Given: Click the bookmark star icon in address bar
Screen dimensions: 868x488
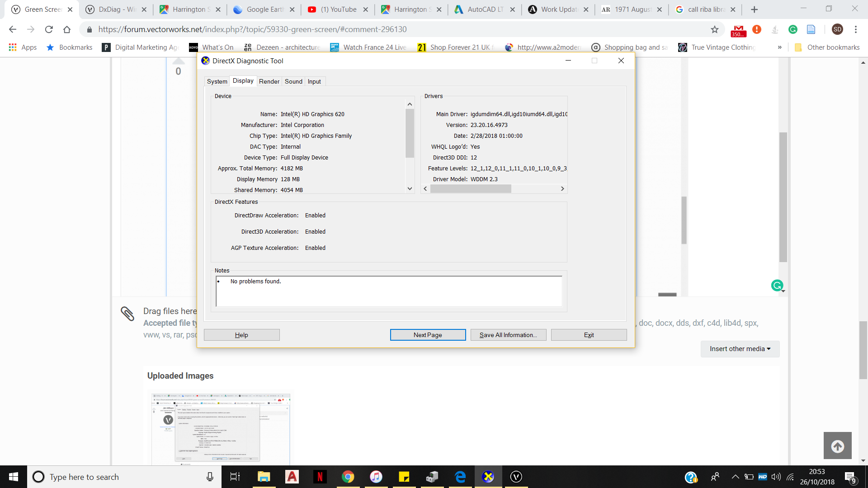Looking at the screenshot, I should click(x=714, y=29).
